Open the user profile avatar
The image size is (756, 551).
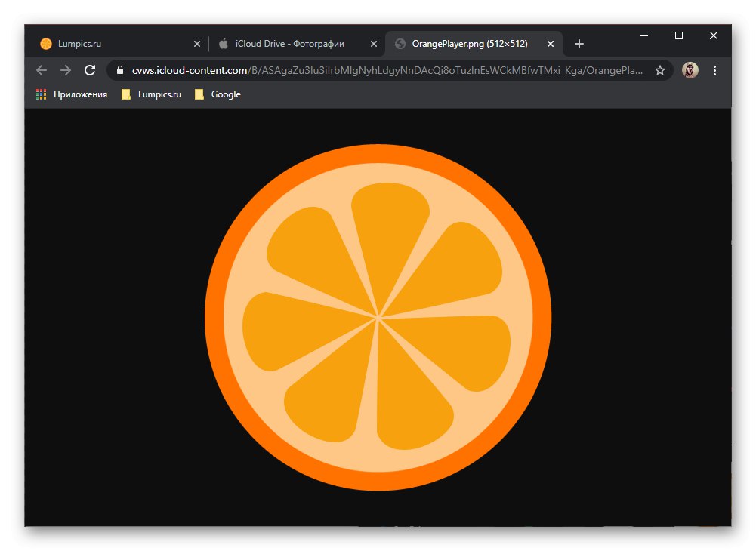[690, 70]
